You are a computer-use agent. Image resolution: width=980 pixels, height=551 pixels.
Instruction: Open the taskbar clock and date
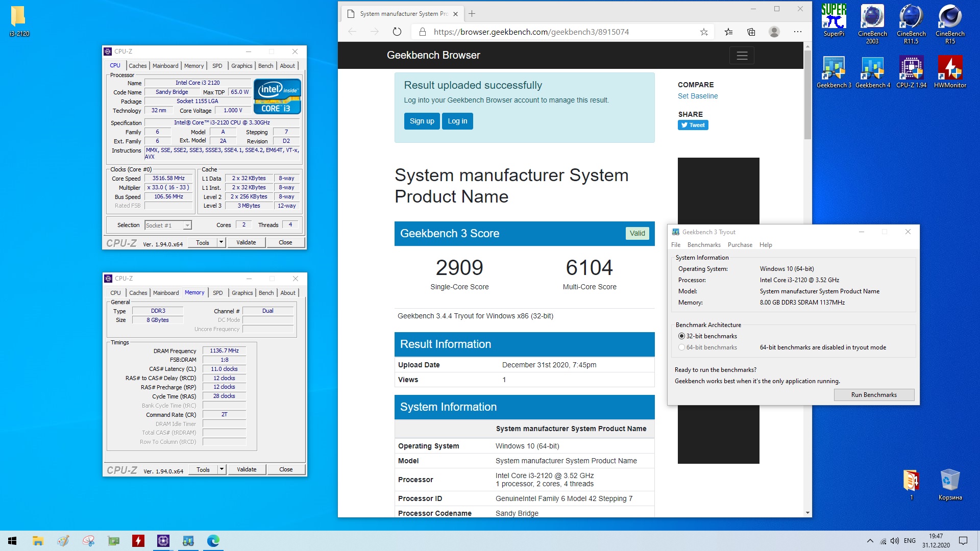[x=936, y=541]
